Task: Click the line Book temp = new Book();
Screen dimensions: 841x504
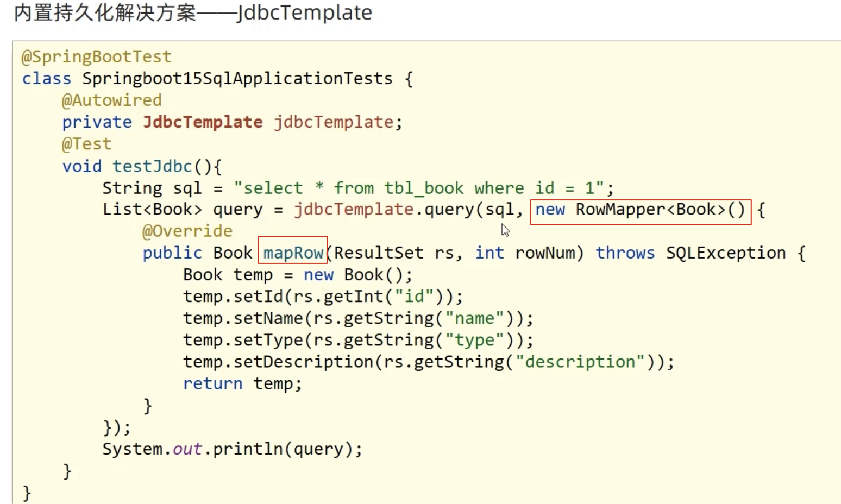Action: [x=298, y=275]
